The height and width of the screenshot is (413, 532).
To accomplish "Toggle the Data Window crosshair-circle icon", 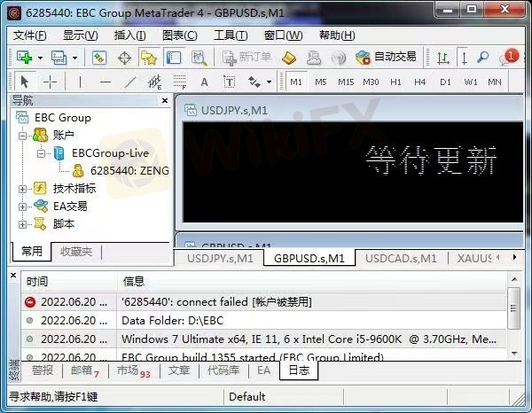I will tap(124, 58).
